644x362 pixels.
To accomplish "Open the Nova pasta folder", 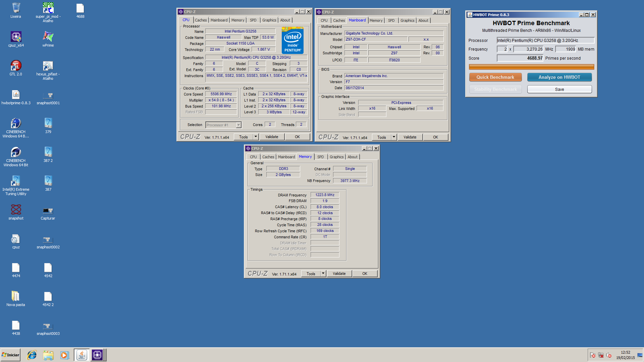I will pyautogui.click(x=16, y=299).
